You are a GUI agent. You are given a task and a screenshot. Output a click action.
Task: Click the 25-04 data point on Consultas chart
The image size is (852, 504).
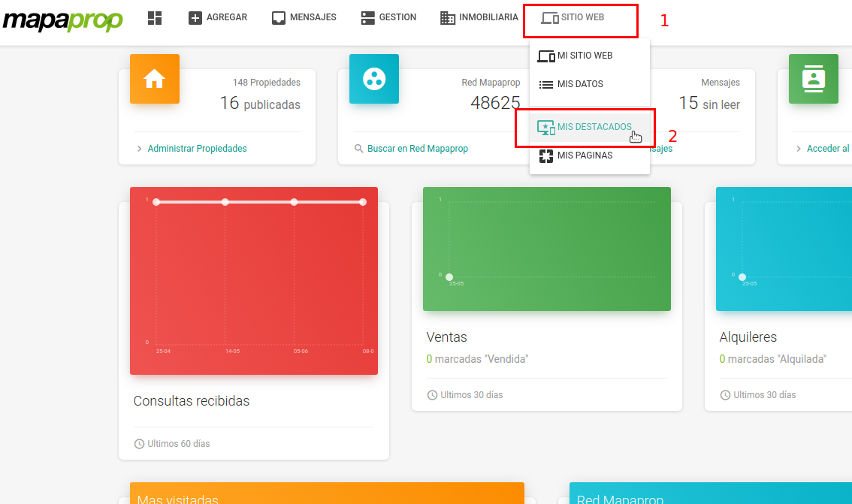(156, 202)
